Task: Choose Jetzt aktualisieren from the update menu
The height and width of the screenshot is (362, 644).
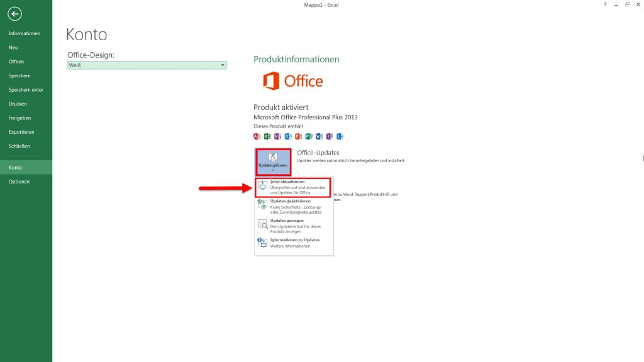Action: pos(294,187)
